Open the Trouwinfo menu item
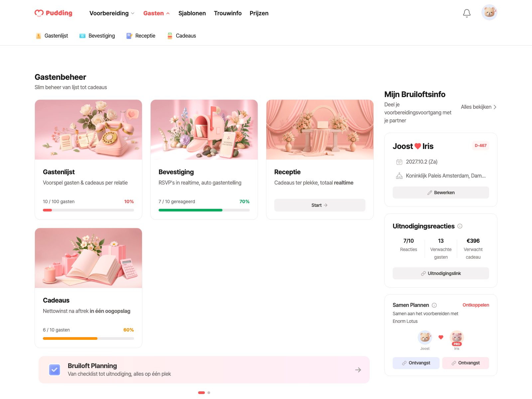The width and height of the screenshot is (532, 399). tap(228, 13)
